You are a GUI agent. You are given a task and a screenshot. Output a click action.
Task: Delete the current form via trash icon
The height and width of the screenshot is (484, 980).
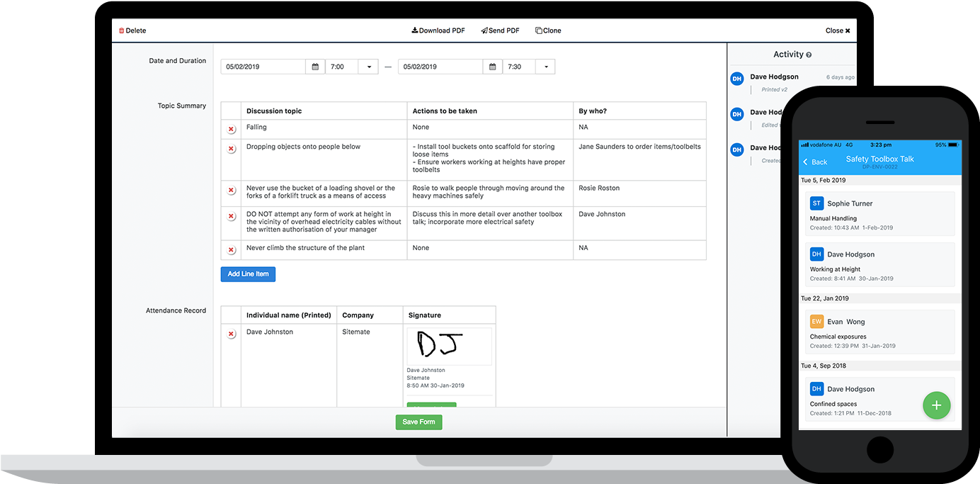[x=122, y=30]
